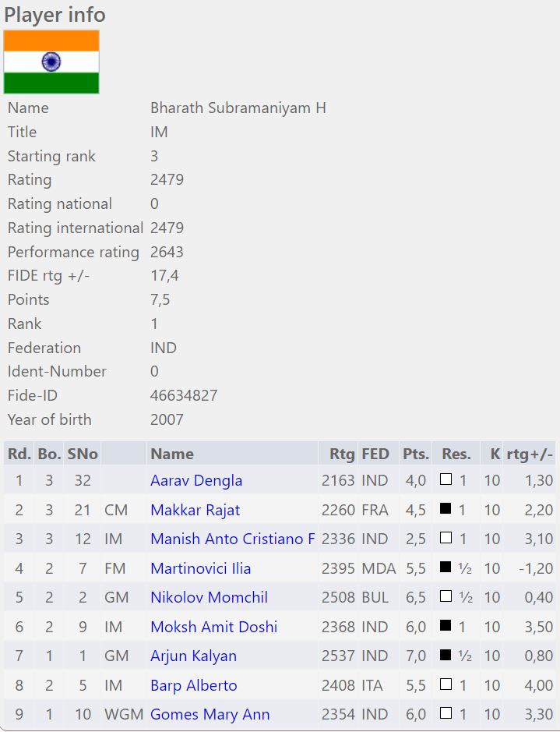Click the Fide-ID number 46634827

[184, 395]
